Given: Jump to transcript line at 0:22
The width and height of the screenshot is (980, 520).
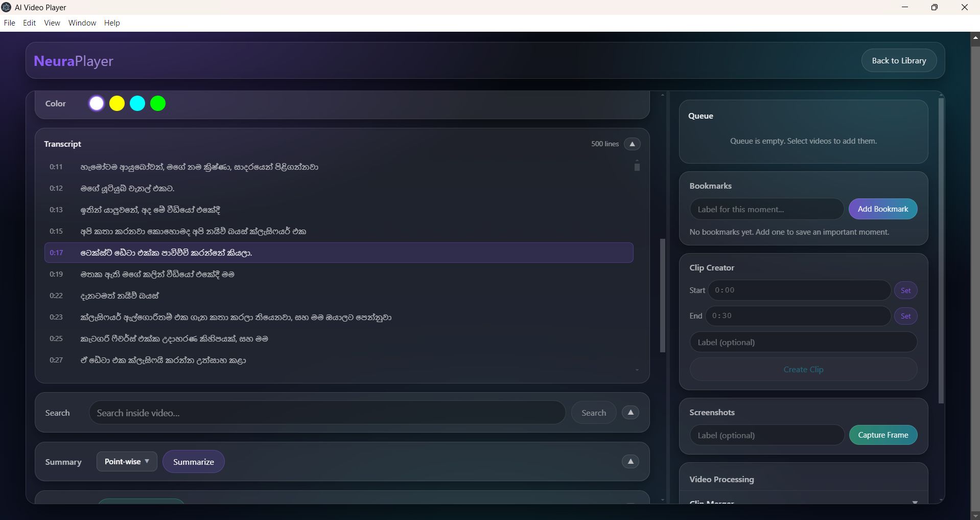Looking at the screenshot, I should tap(339, 296).
